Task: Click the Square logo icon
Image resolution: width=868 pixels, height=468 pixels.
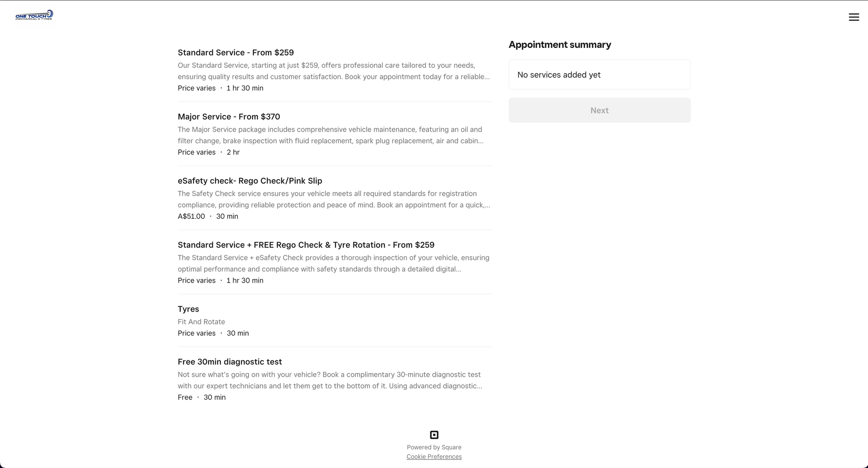Action: [x=434, y=435]
